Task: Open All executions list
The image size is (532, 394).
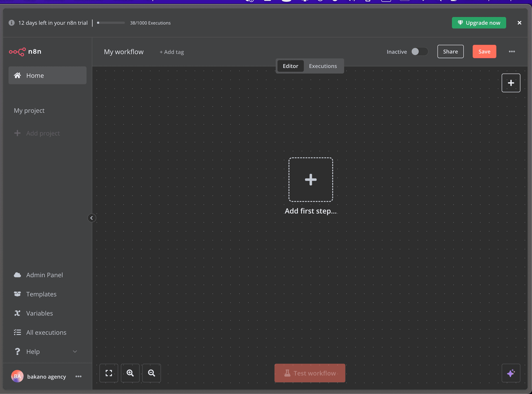Action: coord(46,332)
